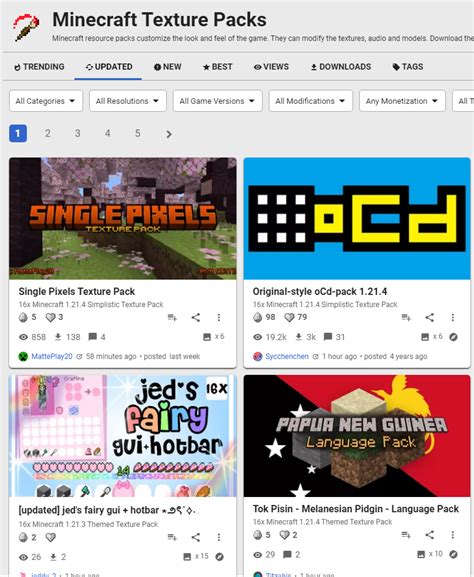Give a diamond to Single Pixels Texture Pack
Viewport: 474px width, 577px height.
click(23, 317)
